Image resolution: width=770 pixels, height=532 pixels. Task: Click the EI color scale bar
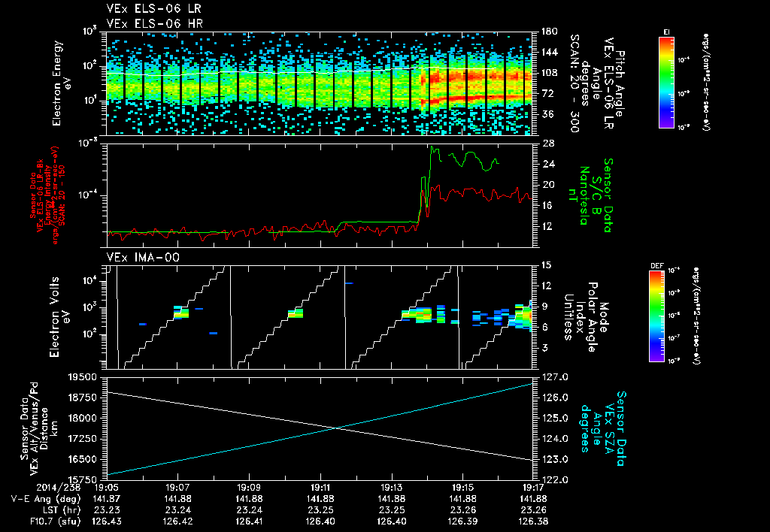tap(666, 82)
